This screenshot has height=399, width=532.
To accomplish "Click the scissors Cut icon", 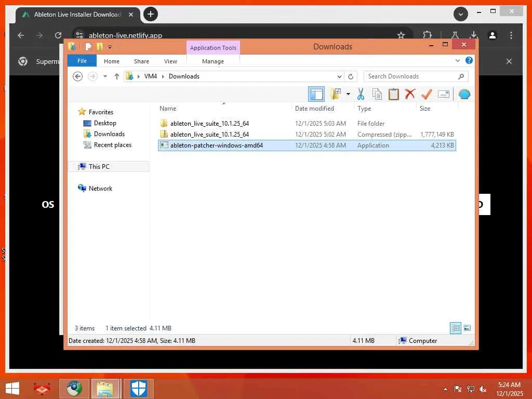I will [x=361, y=94].
